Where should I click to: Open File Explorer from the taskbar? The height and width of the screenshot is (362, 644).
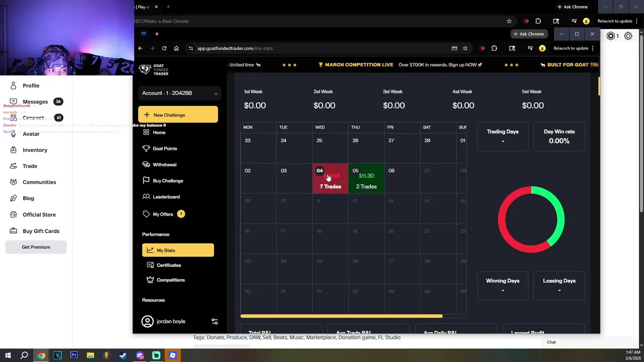point(90,355)
